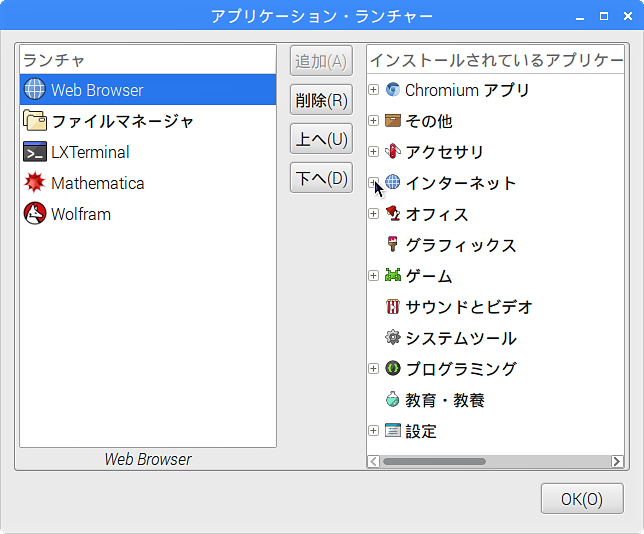Select the プログラミング tree label
Screen dimensions: 644x534
(460, 369)
